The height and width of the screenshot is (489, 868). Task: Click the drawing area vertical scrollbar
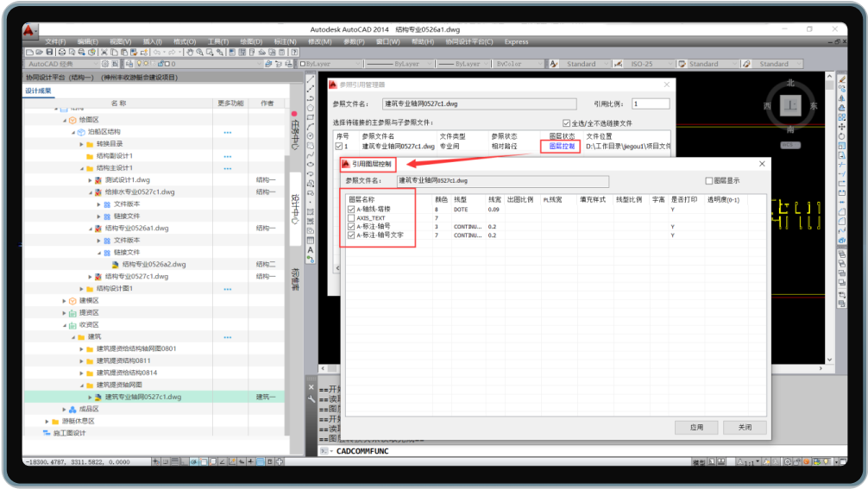click(x=829, y=216)
